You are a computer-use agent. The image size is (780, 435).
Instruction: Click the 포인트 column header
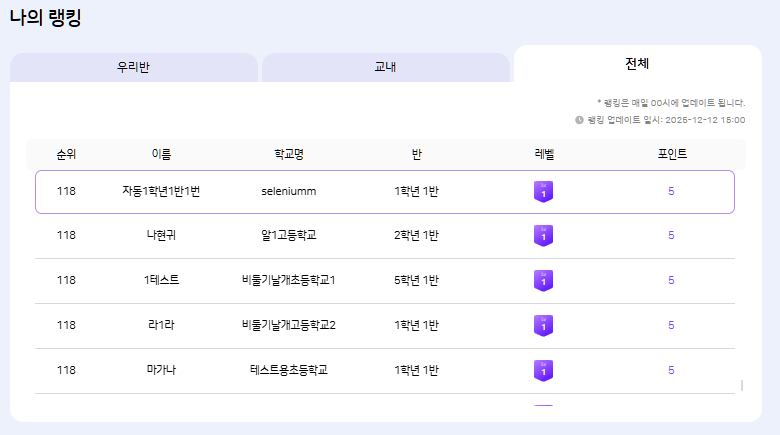pyautogui.click(x=671, y=154)
